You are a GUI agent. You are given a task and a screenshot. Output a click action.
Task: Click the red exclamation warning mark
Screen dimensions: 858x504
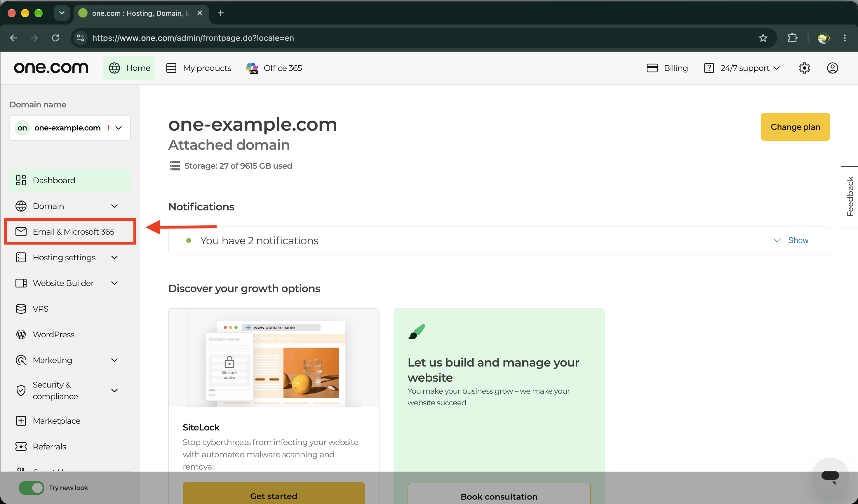108,128
